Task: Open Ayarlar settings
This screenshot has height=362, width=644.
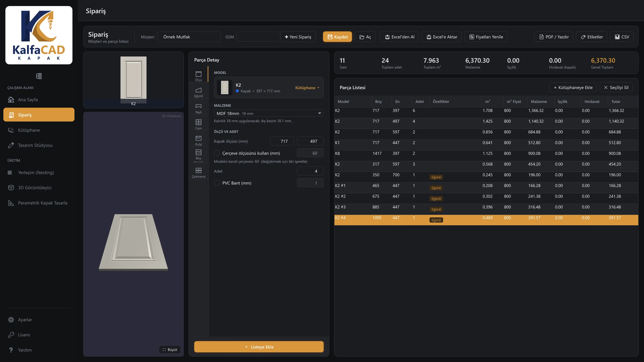Action: point(39,320)
